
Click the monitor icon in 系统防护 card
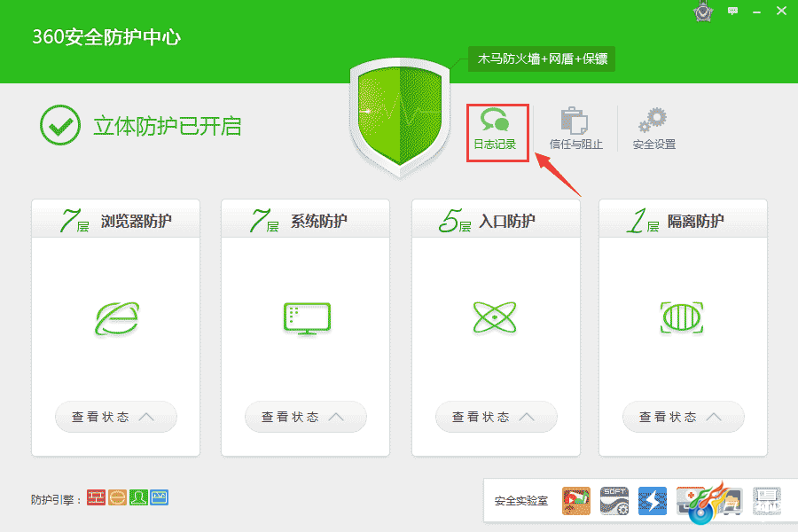307,318
